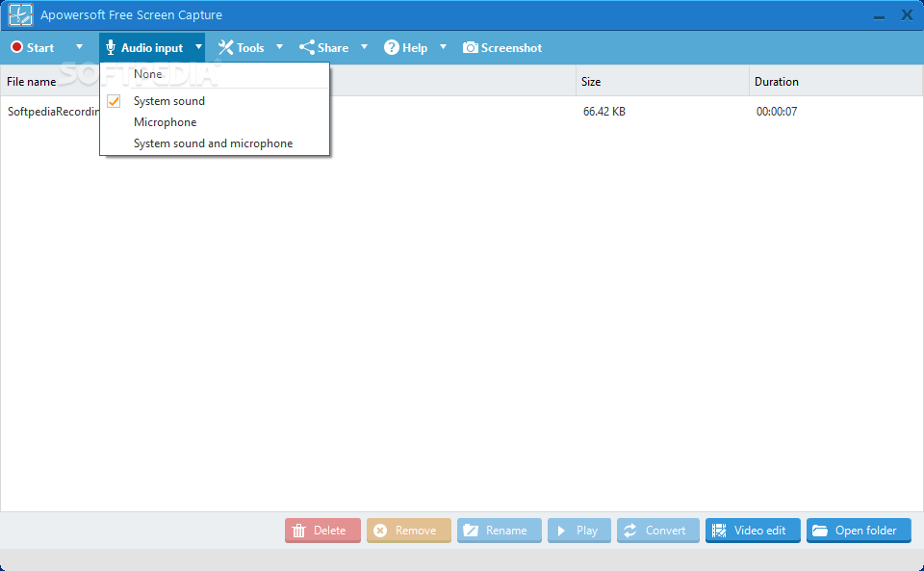The width and height of the screenshot is (924, 571).
Task: Sort by the Duration column header
Action: point(777,81)
